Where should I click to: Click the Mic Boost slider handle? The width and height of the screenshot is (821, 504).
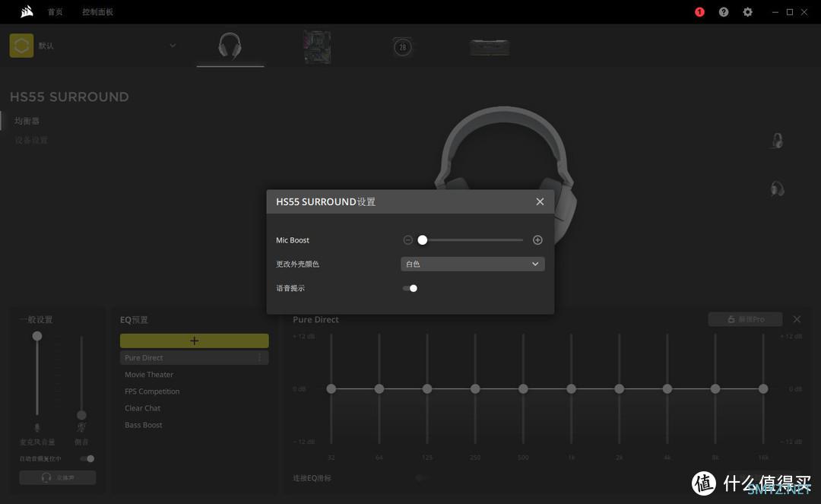click(423, 240)
